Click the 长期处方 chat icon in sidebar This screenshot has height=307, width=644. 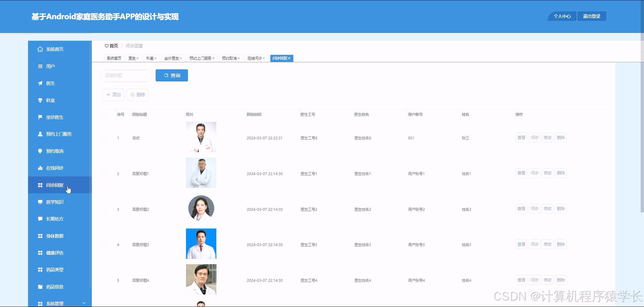pyautogui.click(x=40, y=219)
